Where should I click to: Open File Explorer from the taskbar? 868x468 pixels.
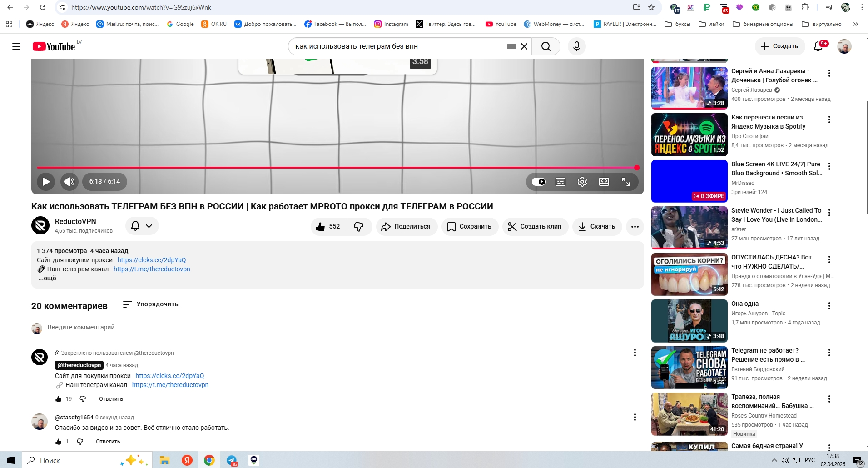(164, 460)
